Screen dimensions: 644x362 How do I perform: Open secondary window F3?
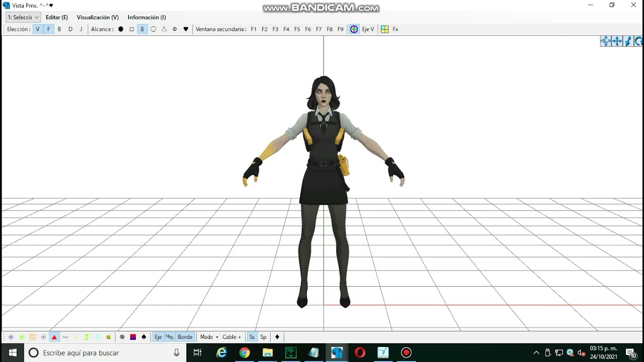point(275,29)
